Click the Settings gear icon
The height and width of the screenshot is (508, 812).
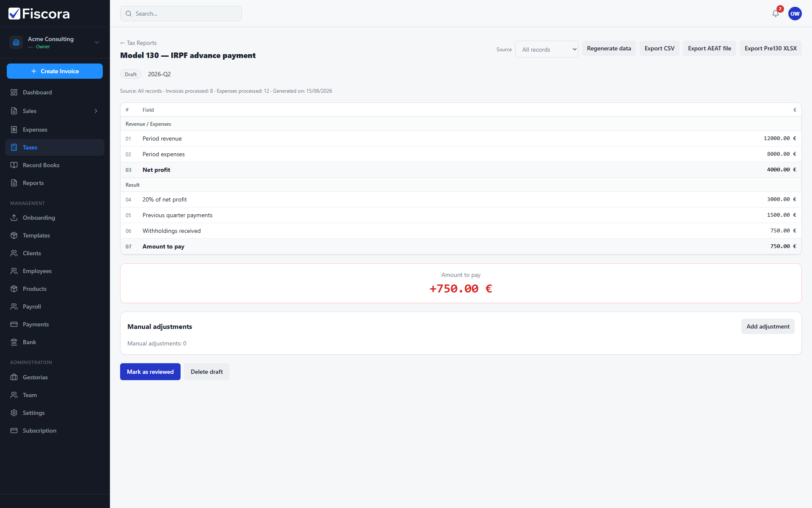point(14,413)
